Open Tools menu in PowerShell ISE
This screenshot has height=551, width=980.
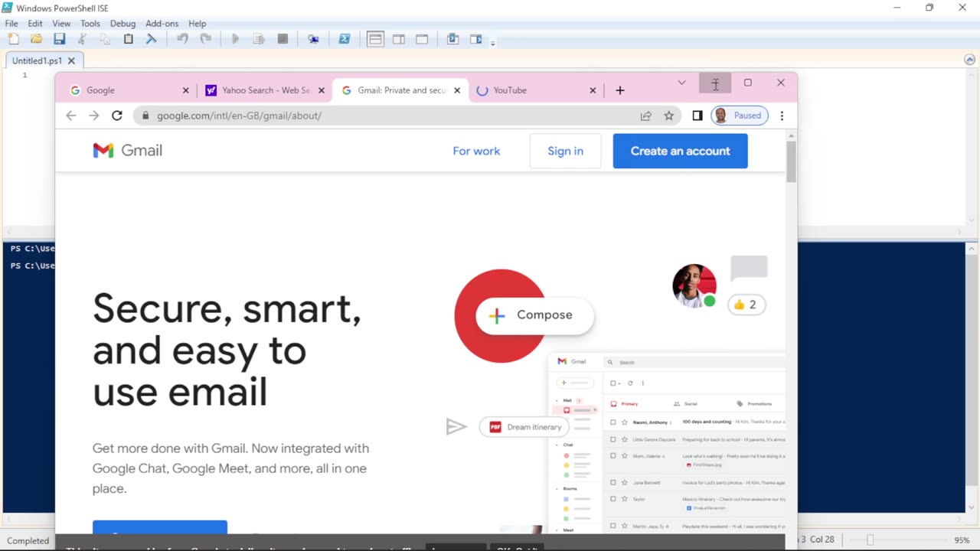point(90,24)
